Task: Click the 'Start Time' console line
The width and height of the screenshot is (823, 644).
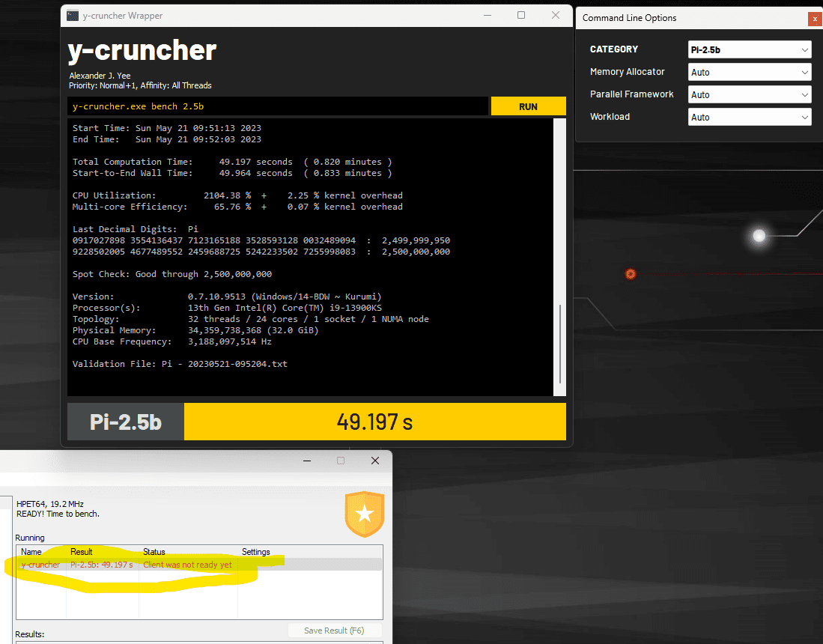Action: pos(166,128)
